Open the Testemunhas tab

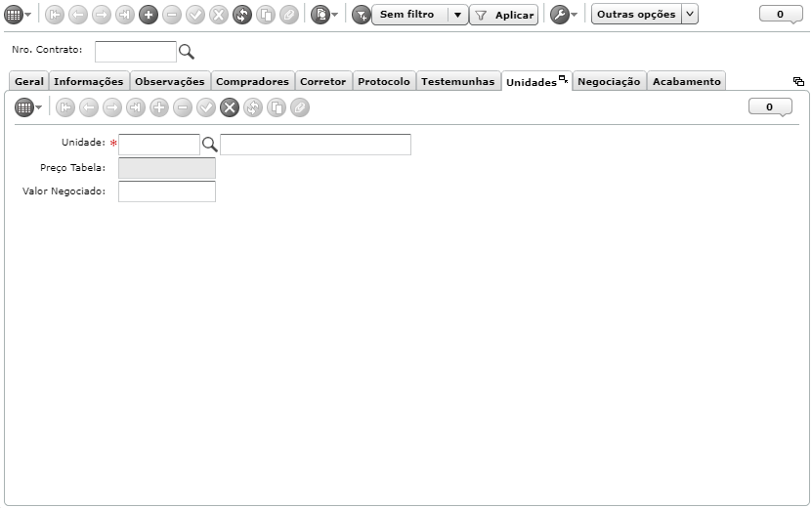pyautogui.click(x=457, y=81)
